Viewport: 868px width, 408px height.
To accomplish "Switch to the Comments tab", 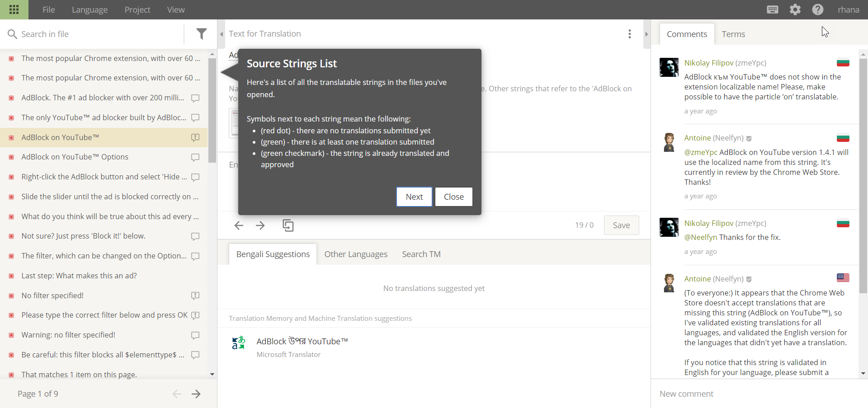I will tap(687, 34).
